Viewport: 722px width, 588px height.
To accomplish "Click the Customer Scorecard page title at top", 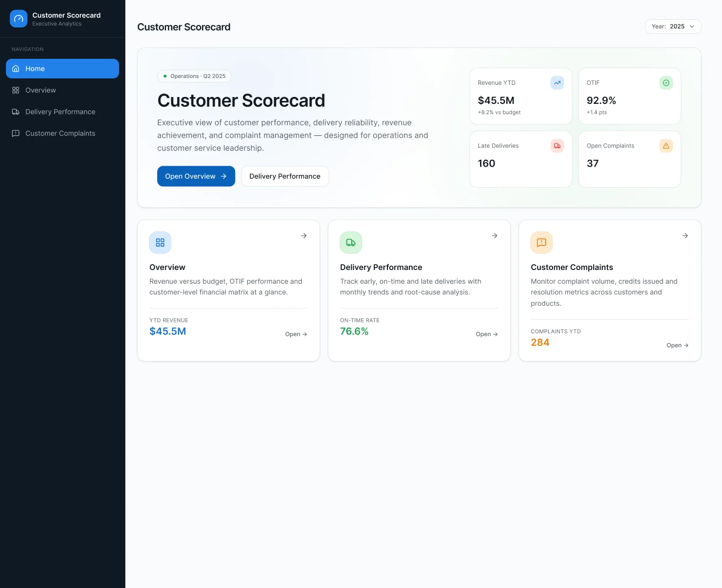I will pyautogui.click(x=184, y=27).
